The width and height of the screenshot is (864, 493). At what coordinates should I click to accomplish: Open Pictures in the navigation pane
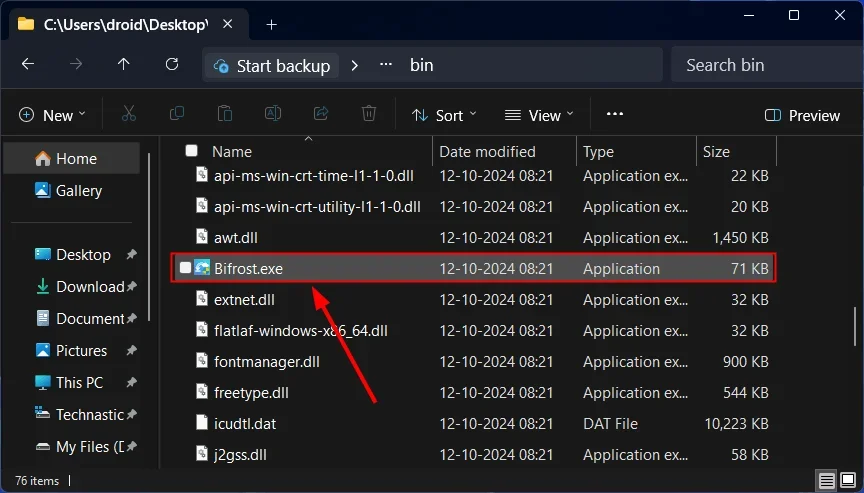(x=72, y=351)
